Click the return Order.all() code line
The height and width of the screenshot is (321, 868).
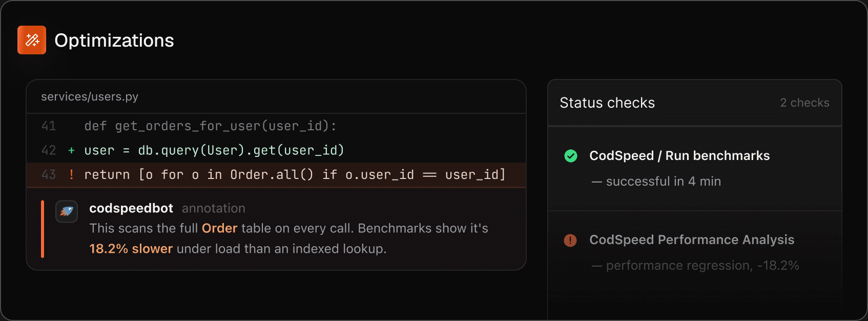295,175
